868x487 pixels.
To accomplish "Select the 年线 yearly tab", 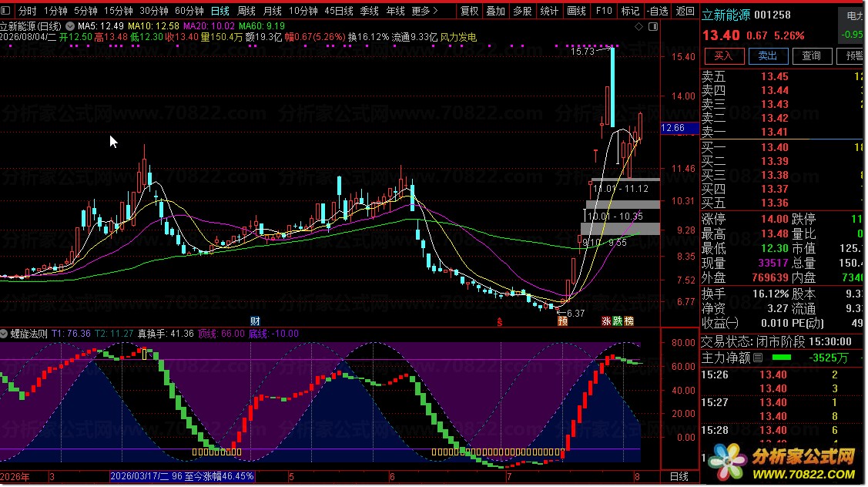I will click(x=395, y=11).
